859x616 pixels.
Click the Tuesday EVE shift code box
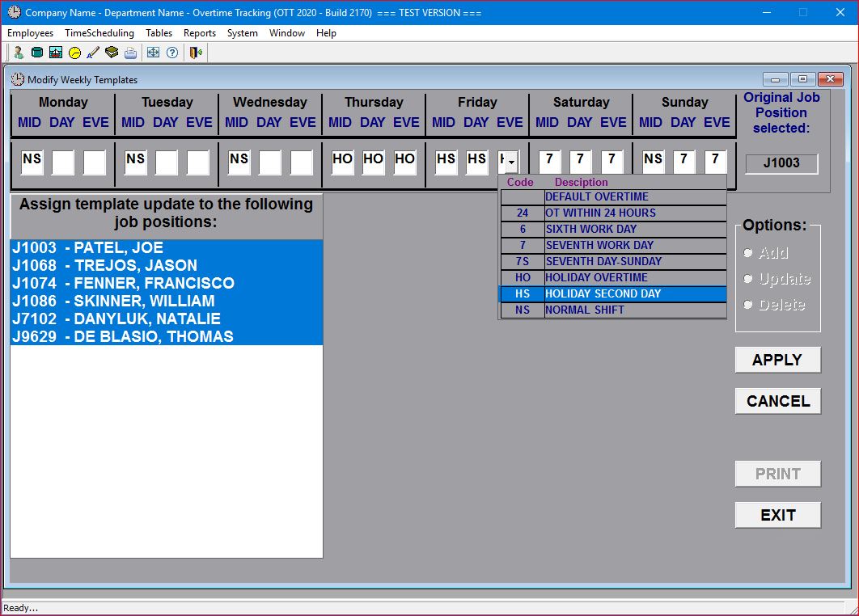click(198, 162)
